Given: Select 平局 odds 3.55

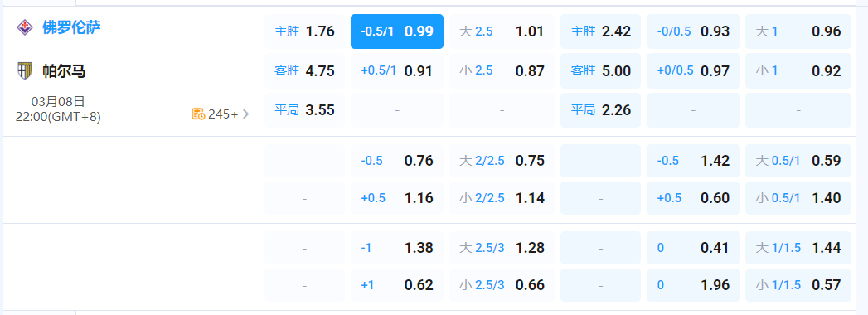Looking at the screenshot, I should click(x=304, y=110).
